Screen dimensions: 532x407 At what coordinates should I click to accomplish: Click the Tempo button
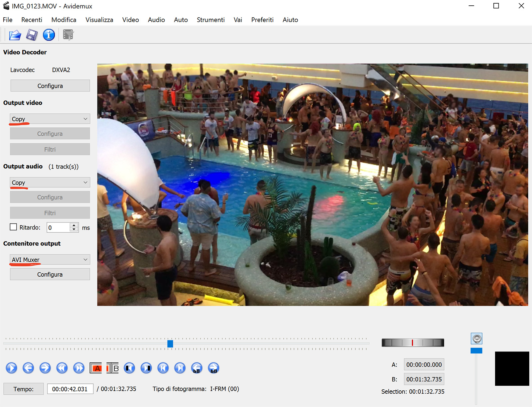point(23,389)
